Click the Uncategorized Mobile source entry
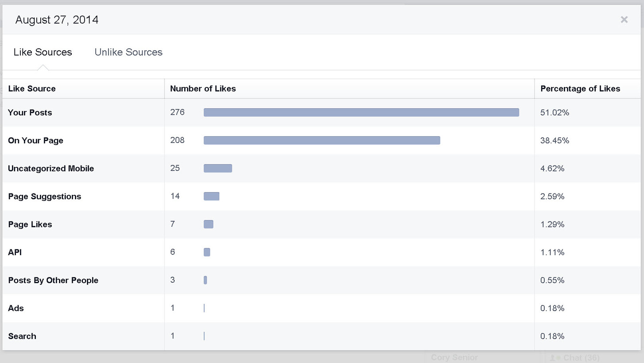This screenshot has height=363, width=644. (51, 168)
